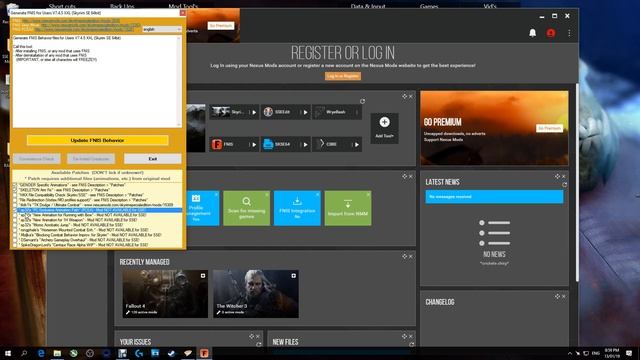
Task: Select Horsemen Mounted Combat Enh. patch row
Action: coord(98,230)
